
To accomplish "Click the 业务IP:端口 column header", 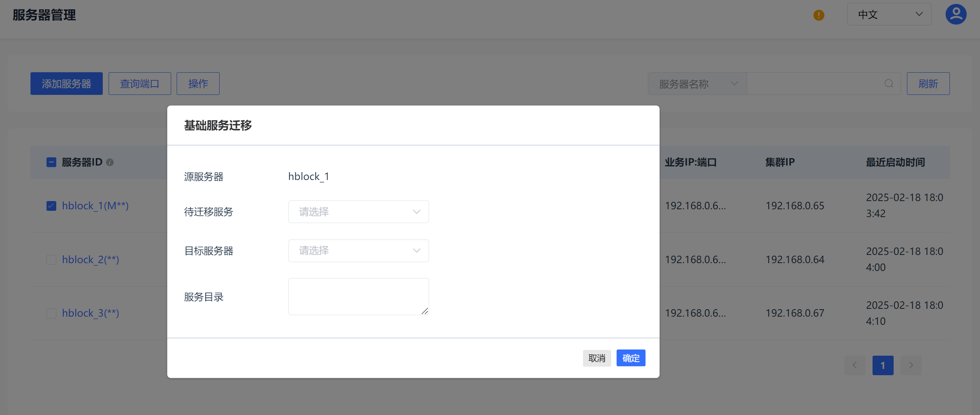I will click(x=690, y=162).
